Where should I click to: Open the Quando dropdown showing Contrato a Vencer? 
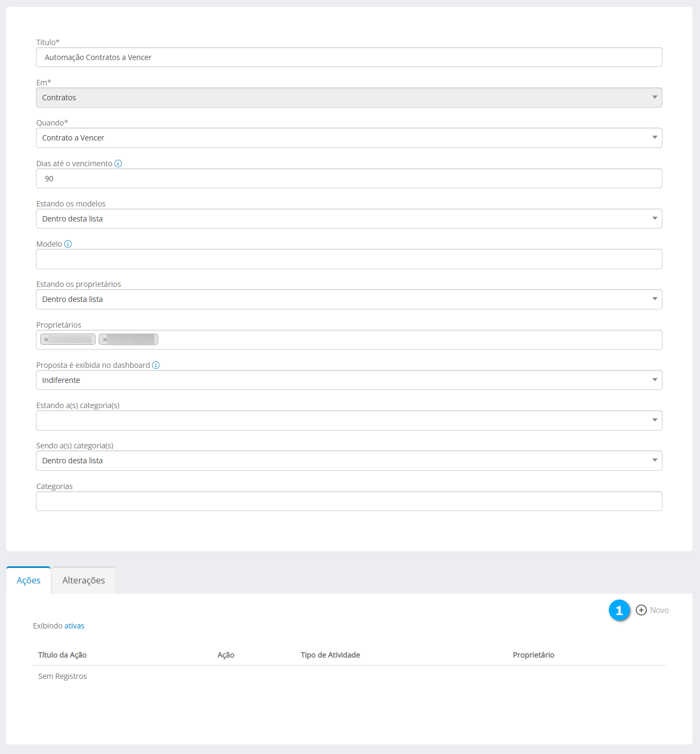pos(349,138)
